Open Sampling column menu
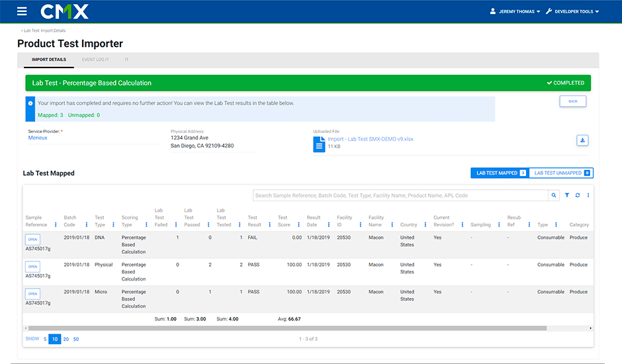 coord(499,224)
